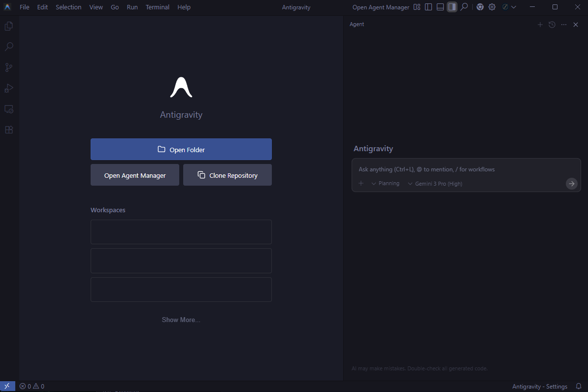Click the Open Folder button
588x392 pixels.
181,149
